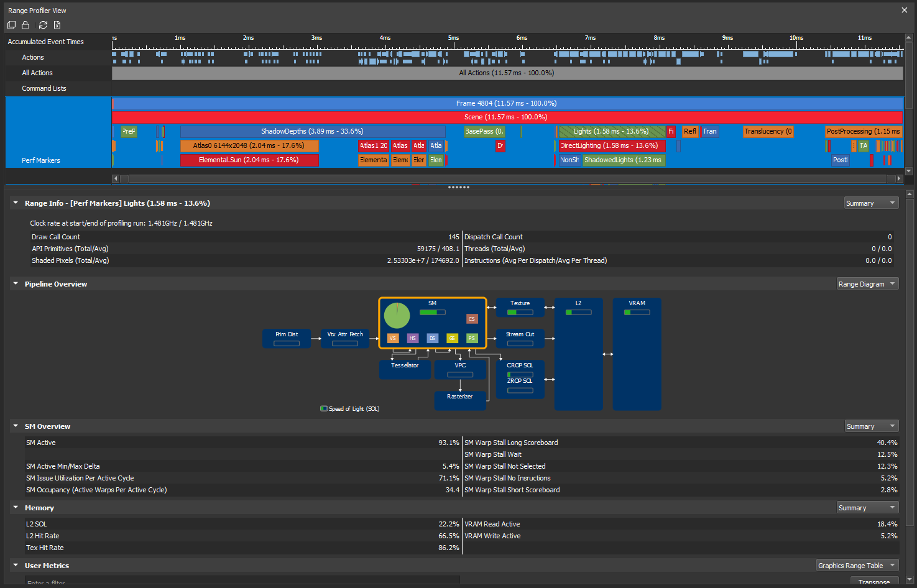Viewport: 917px width, 588px height.
Task: Click the green SM pie chart
Action: click(x=397, y=315)
